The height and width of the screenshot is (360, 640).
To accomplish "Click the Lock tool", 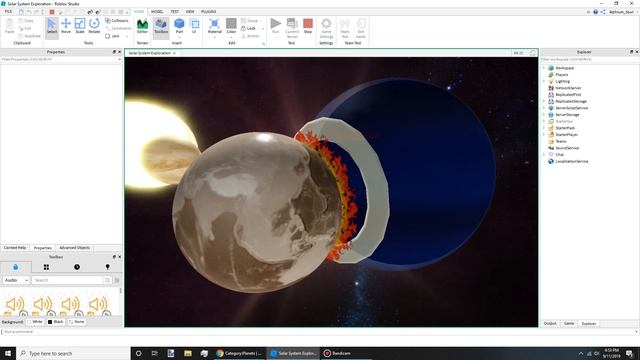I will pos(248,28).
